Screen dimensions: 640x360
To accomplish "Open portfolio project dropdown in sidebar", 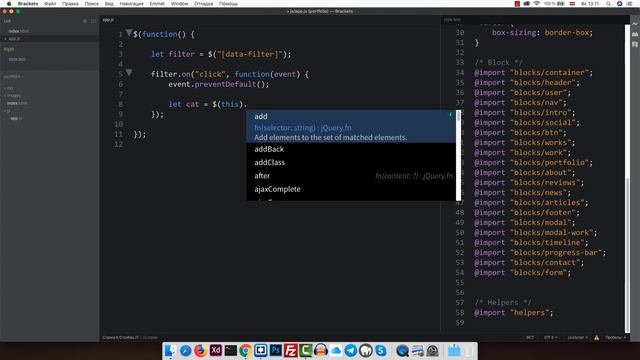I will click(x=14, y=76).
